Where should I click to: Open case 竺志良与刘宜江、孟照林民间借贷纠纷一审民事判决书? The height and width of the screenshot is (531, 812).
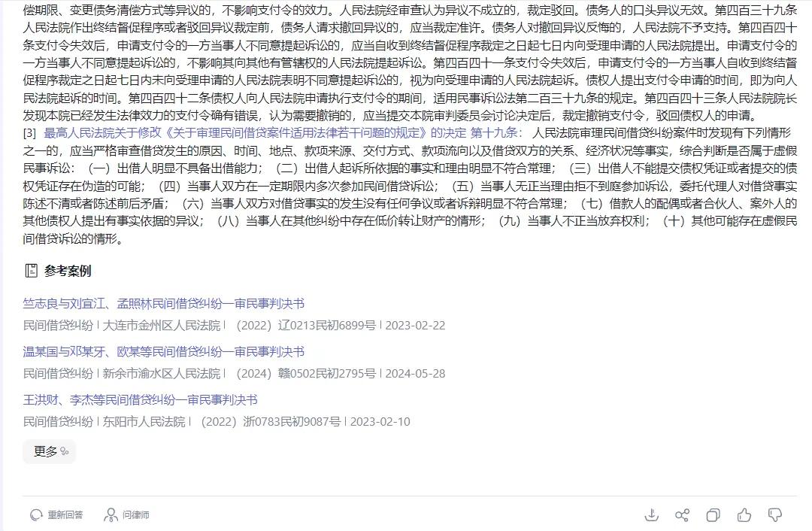(x=163, y=304)
